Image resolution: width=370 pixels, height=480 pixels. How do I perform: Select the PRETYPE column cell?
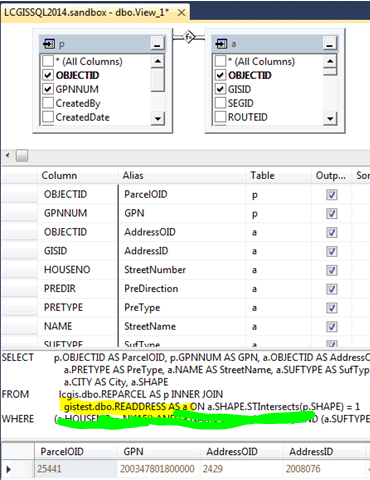coord(77,307)
